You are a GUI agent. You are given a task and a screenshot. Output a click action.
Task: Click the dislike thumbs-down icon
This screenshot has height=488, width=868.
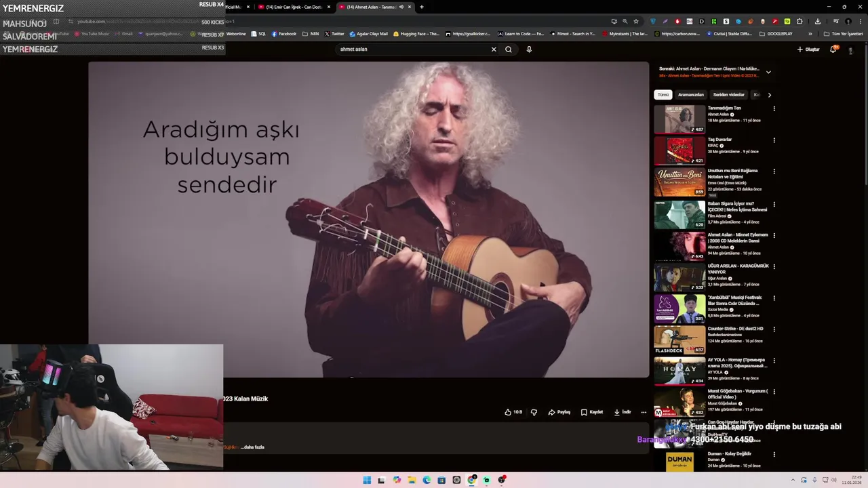pyautogui.click(x=534, y=412)
